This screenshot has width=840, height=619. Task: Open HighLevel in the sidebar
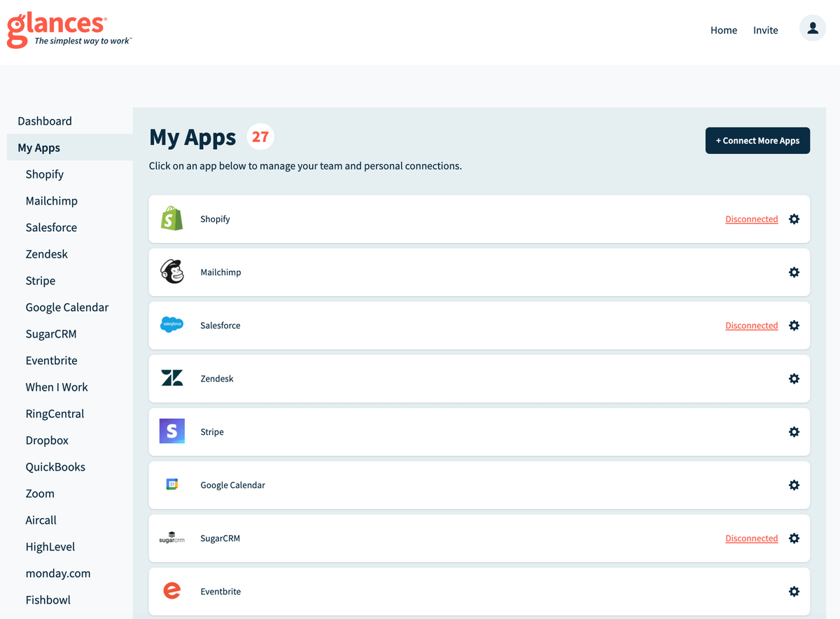(x=50, y=547)
